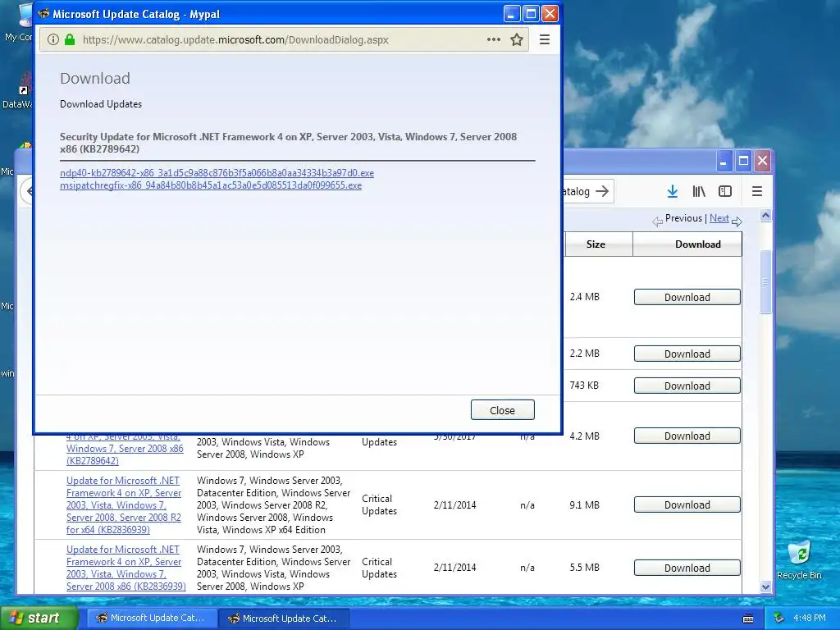The height and width of the screenshot is (630, 840).
Task: Click the Previous text in the pager
Action: pos(683,218)
